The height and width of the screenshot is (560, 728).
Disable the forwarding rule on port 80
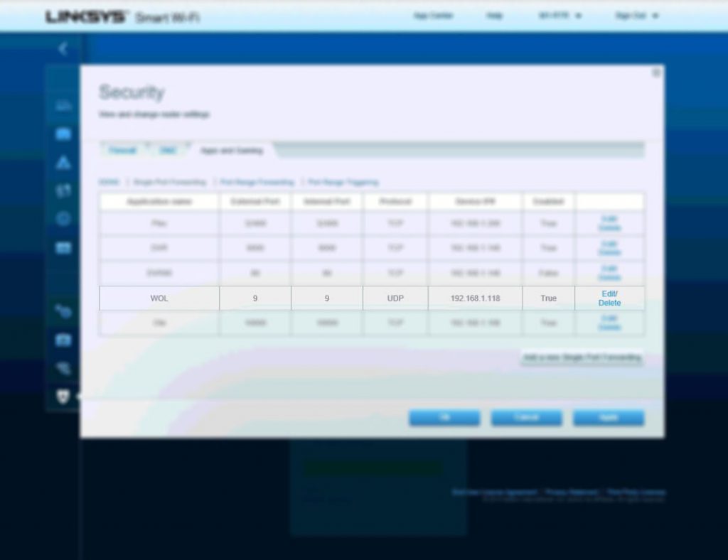click(548, 273)
